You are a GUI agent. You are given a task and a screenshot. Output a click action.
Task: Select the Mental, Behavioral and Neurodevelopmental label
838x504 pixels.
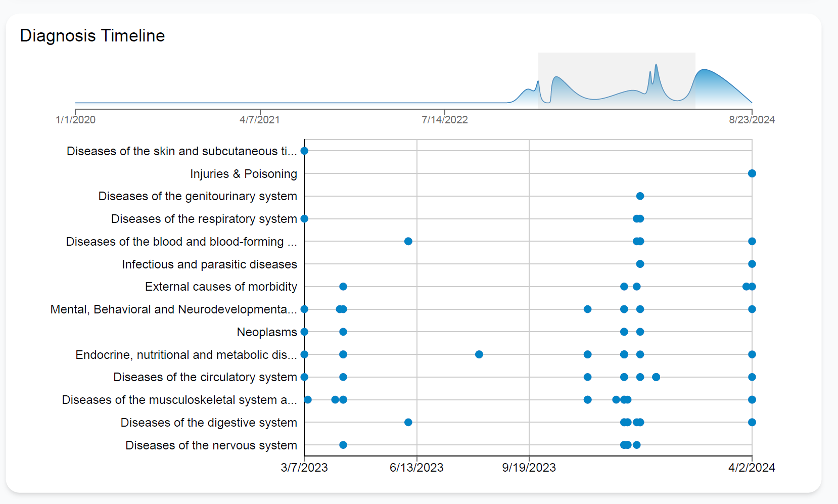click(174, 309)
